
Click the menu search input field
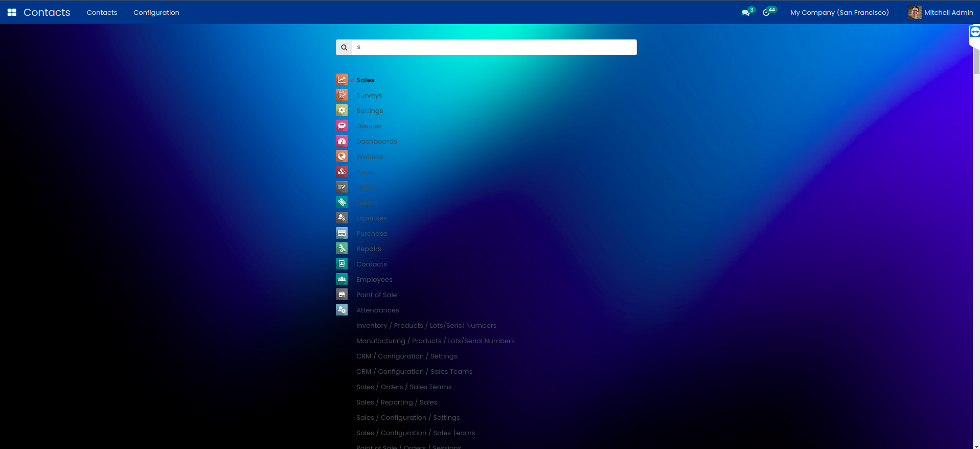493,48
